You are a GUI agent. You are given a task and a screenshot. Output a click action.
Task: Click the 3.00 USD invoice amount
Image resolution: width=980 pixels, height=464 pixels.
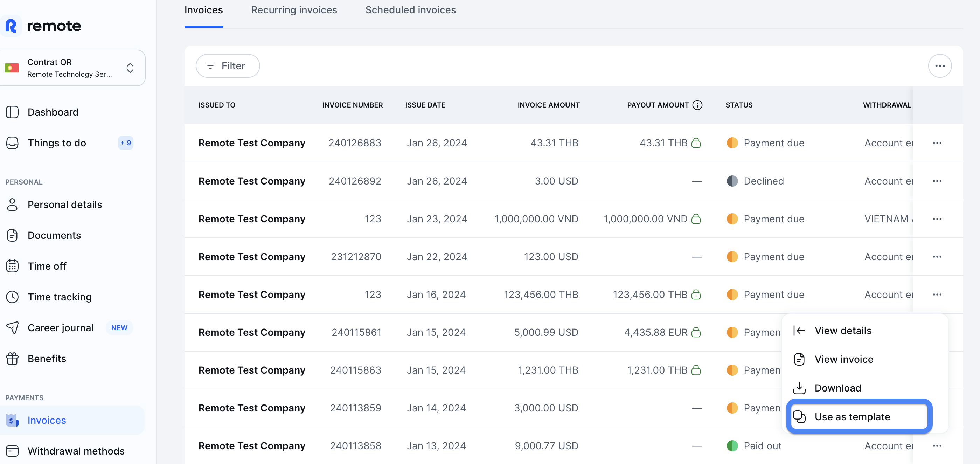(x=556, y=181)
